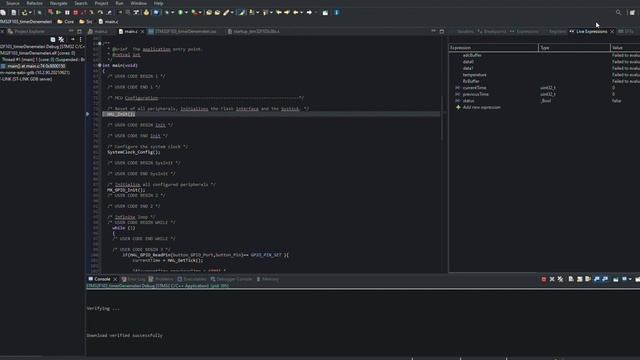This screenshot has width=640, height=360.
Task: Click the Clear Console icon in Console toolbar
Action: click(x=571, y=279)
